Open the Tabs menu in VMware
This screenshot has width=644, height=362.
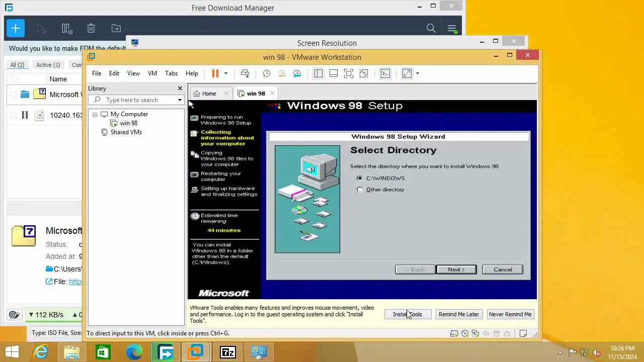[171, 73]
